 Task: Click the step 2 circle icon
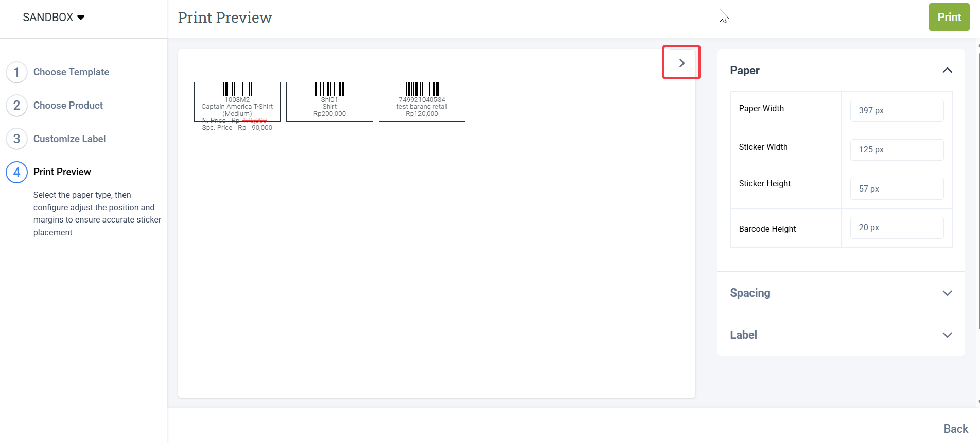(x=16, y=106)
